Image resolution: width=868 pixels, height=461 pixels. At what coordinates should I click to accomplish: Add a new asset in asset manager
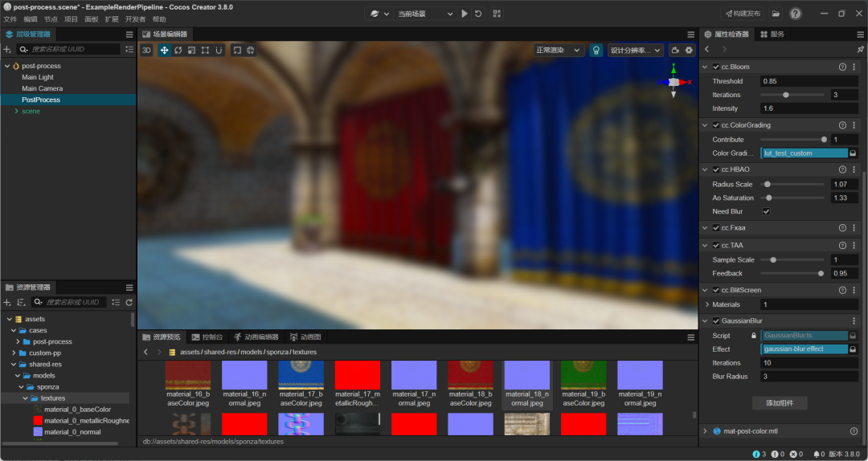click(x=7, y=302)
